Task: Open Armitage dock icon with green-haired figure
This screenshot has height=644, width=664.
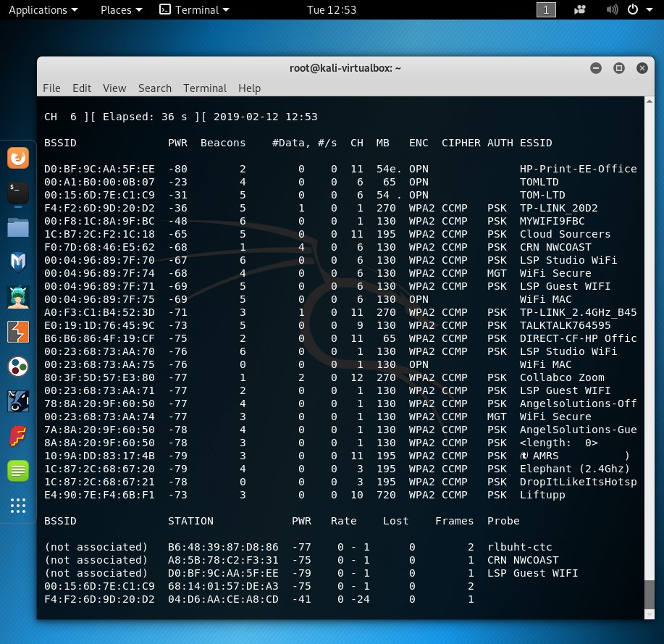Action: point(18,297)
